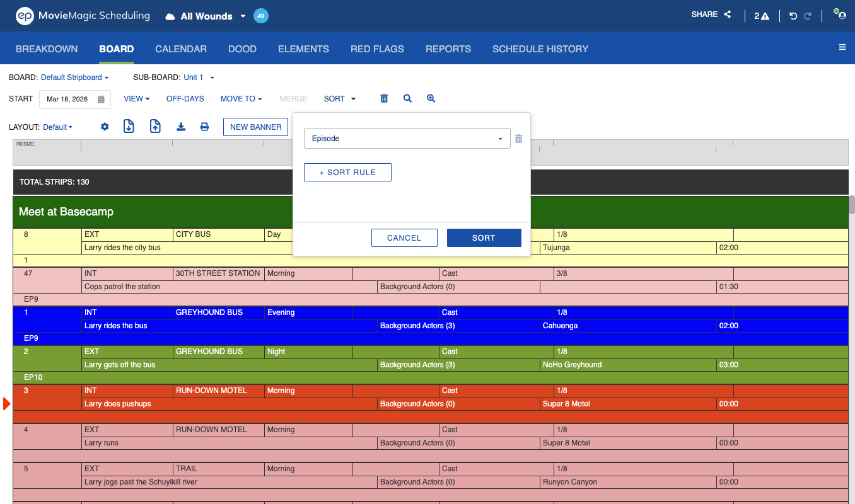Click the Mar 18, 2026 start date field
855x504 pixels.
tap(75, 100)
